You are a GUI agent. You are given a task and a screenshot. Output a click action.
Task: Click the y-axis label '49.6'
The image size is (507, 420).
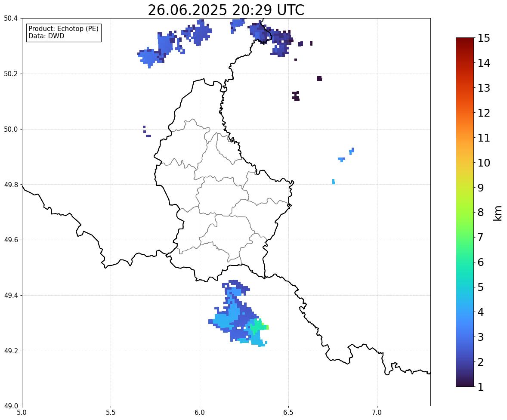[11, 240]
